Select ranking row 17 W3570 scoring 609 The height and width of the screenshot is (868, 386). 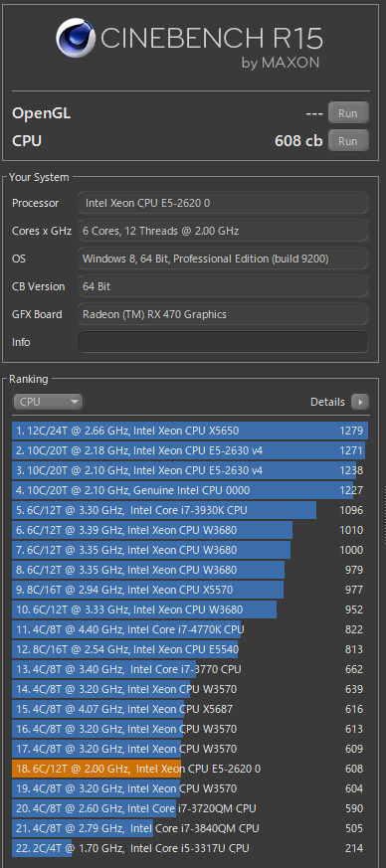[x=190, y=750]
